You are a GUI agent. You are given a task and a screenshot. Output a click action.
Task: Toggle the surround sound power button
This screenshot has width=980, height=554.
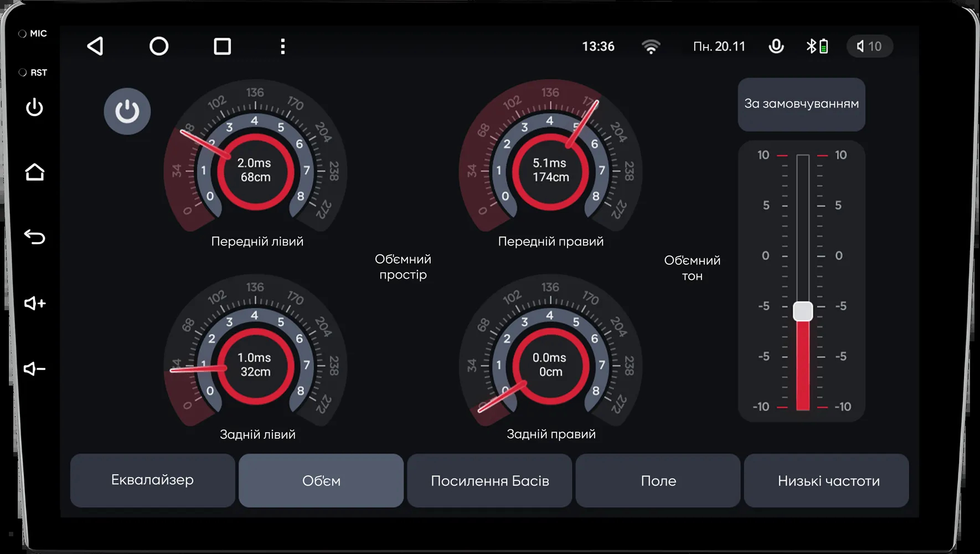(127, 111)
